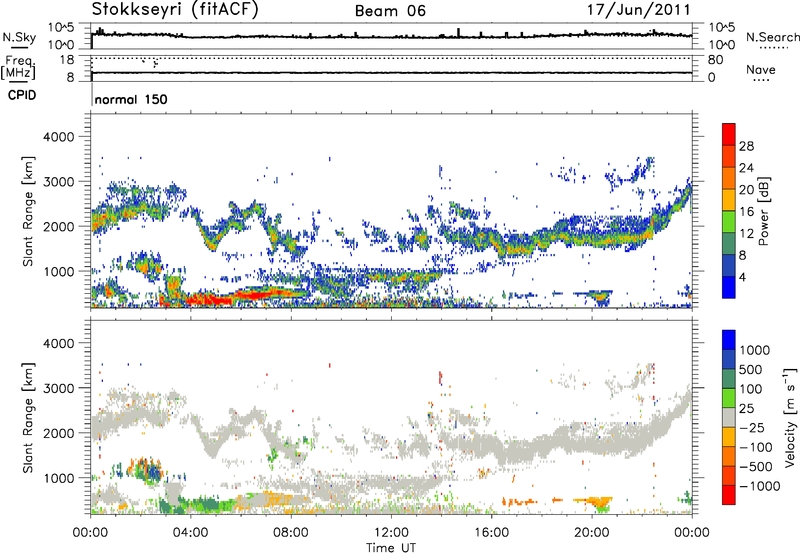Click the gray segment of velocity colorbar
Image resolution: width=800 pixels, height=554 pixels.
coord(729,417)
